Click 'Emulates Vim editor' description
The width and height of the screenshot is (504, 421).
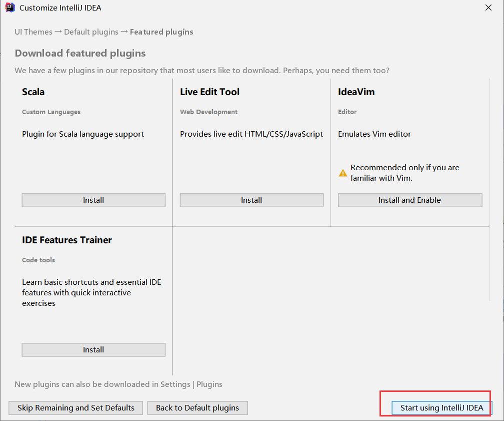point(374,134)
